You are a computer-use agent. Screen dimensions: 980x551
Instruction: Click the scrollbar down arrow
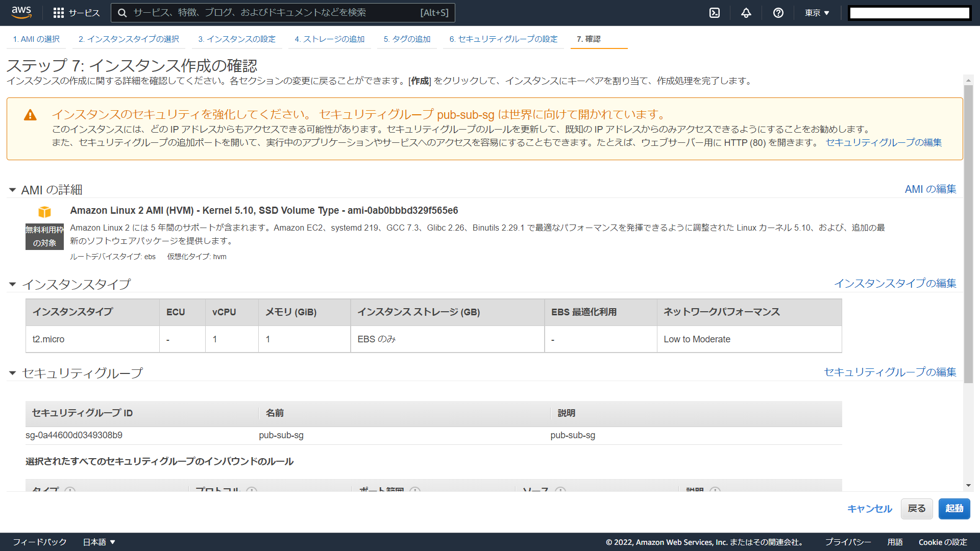968,486
